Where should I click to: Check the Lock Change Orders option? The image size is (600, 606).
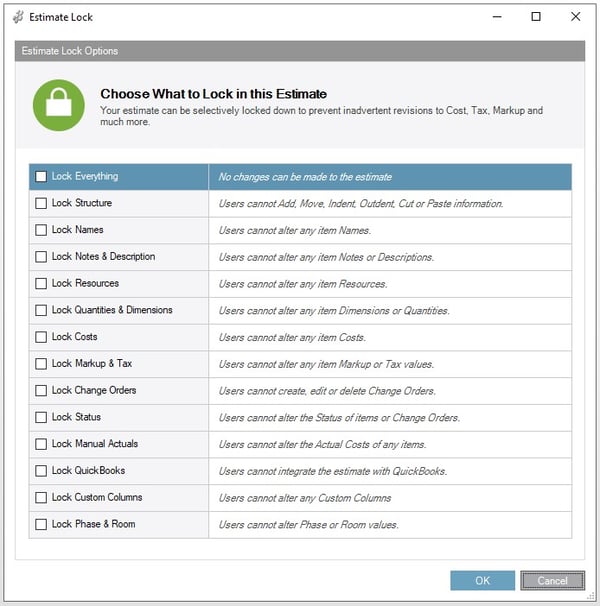click(x=41, y=390)
